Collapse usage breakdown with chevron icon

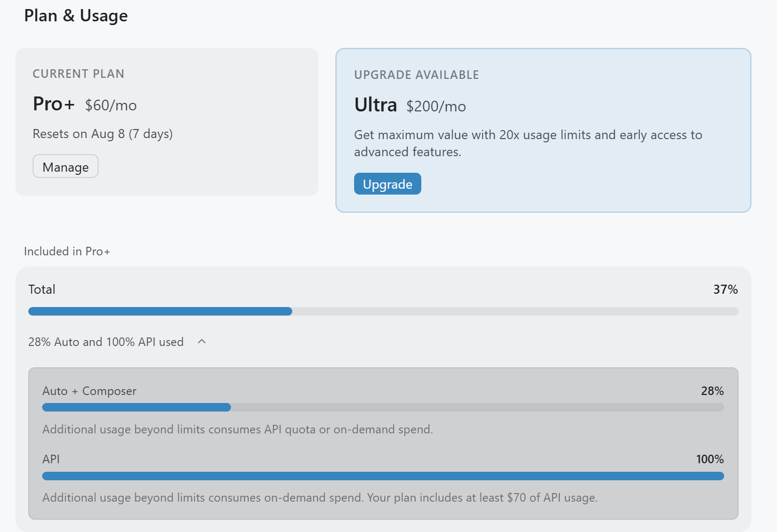point(202,342)
